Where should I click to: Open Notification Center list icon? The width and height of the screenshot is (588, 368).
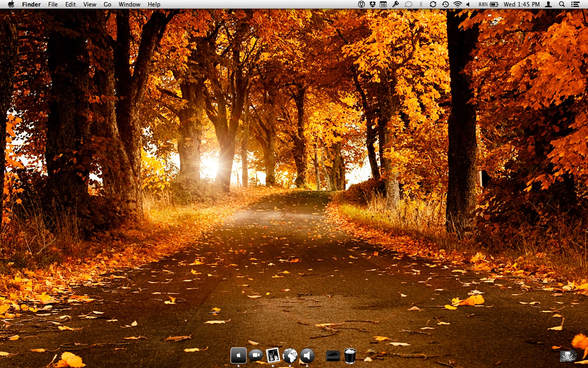[575, 4]
